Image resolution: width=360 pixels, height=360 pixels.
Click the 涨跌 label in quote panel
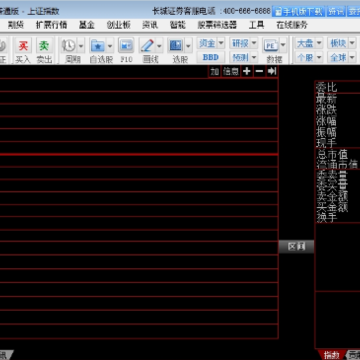pos(326,110)
